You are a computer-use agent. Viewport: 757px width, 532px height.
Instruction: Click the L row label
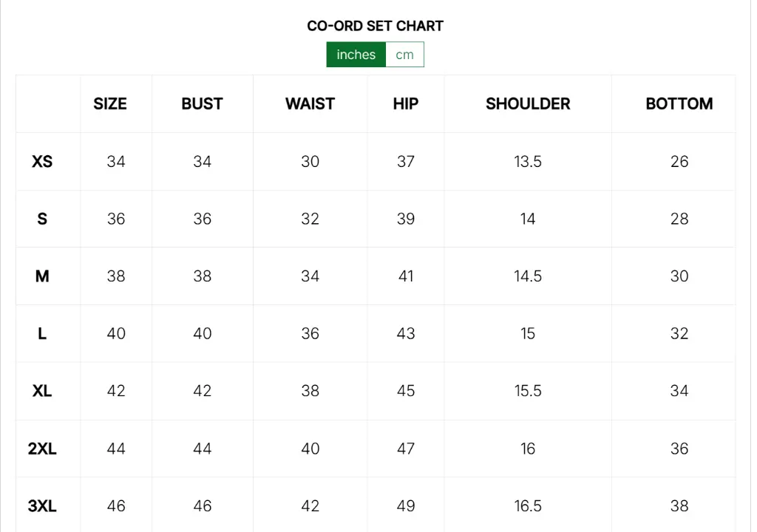point(42,334)
